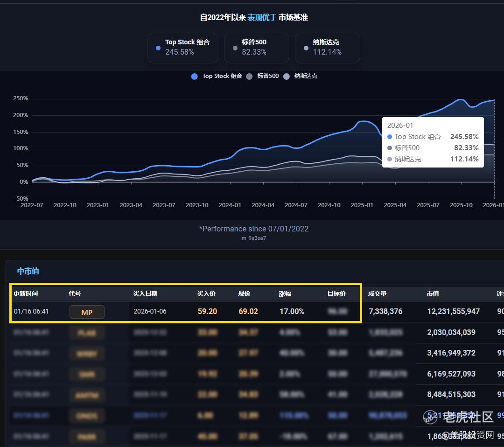This screenshot has height=447, width=504.
Task: Sort table by 涨幅 column header
Action: (x=285, y=293)
